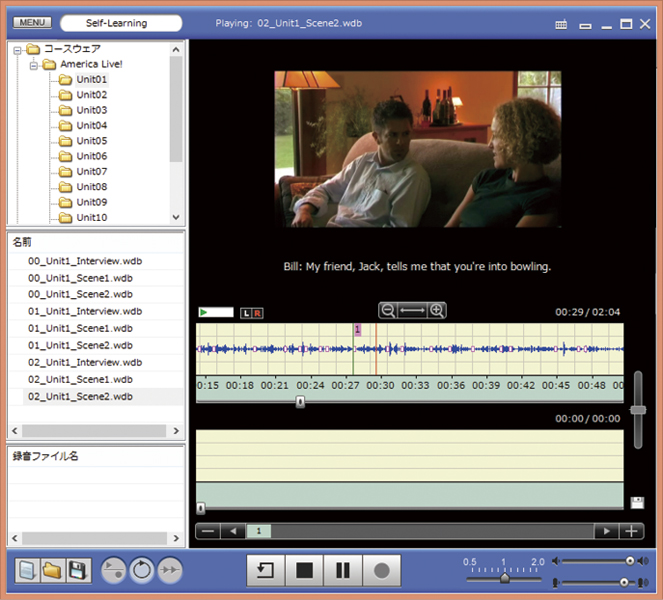The height and width of the screenshot is (600, 663).
Task: Toggle the repeat loop circular button
Action: [x=142, y=571]
